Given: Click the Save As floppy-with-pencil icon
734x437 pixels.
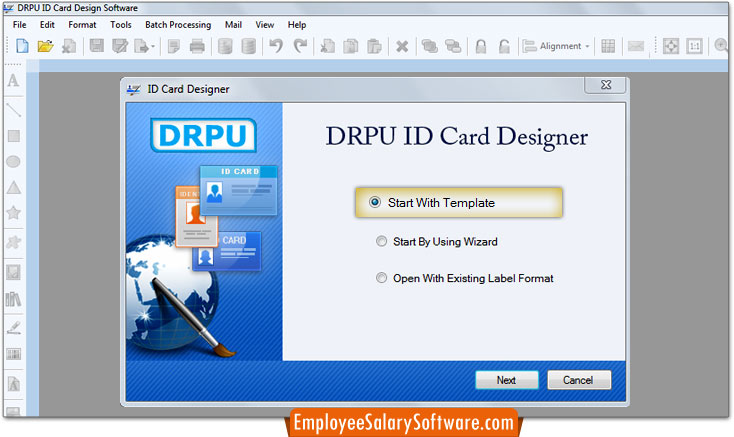Looking at the screenshot, I should pos(120,46).
